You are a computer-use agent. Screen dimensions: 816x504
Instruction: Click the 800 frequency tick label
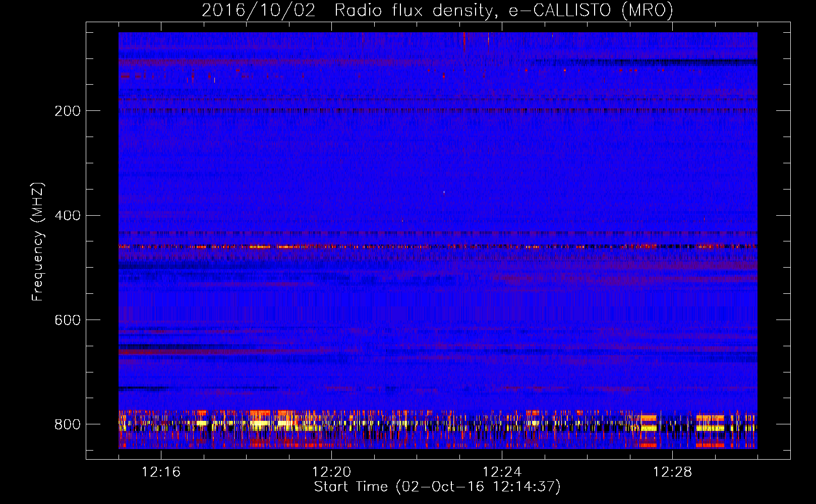point(67,424)
